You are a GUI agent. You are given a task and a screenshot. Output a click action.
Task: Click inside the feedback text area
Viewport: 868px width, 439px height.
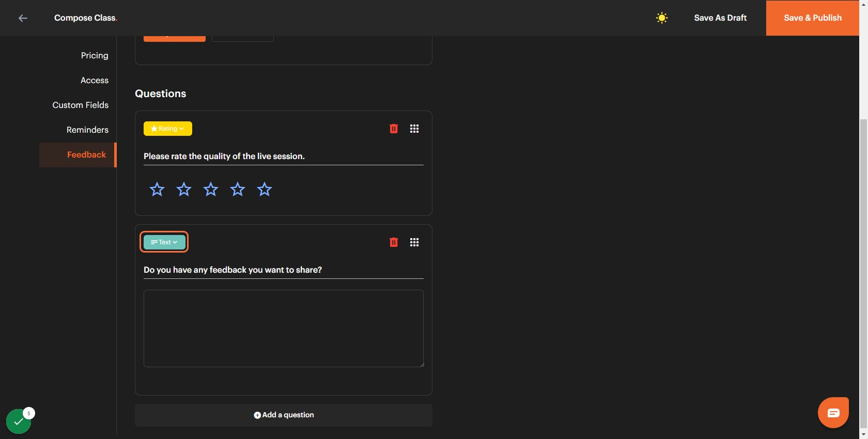click(x=284, y=328)
